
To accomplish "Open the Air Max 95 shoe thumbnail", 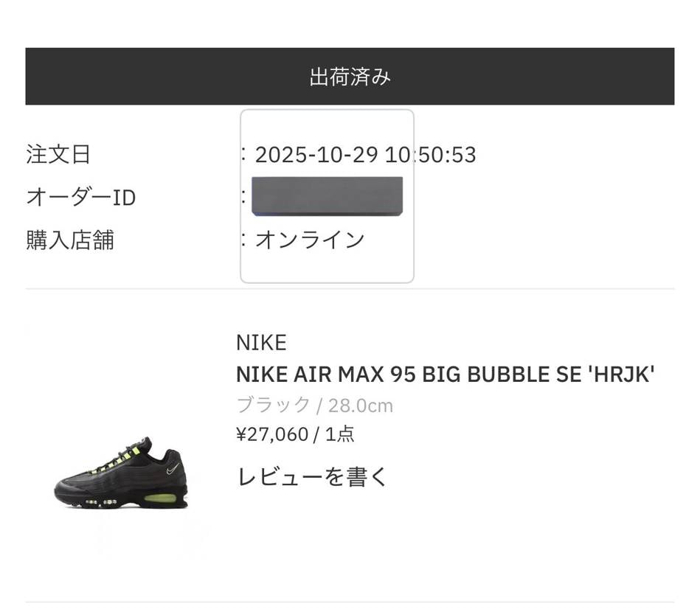I will [122, 473].
